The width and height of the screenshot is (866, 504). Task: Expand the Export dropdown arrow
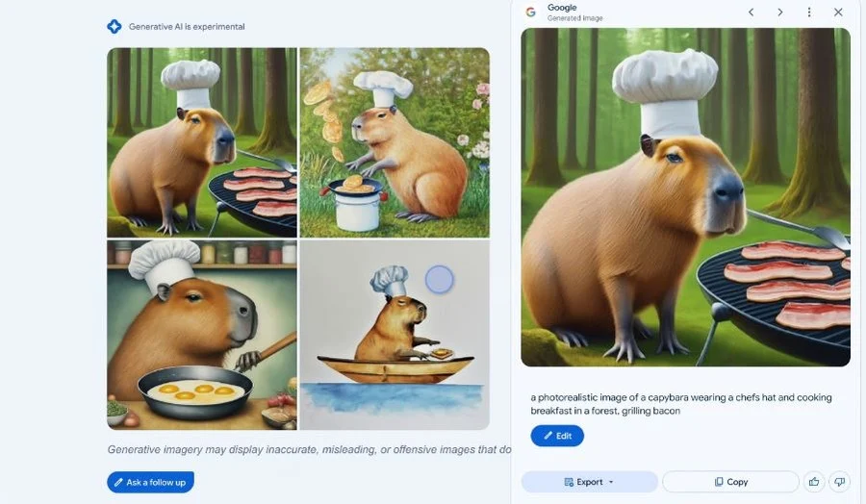point(611,482)
